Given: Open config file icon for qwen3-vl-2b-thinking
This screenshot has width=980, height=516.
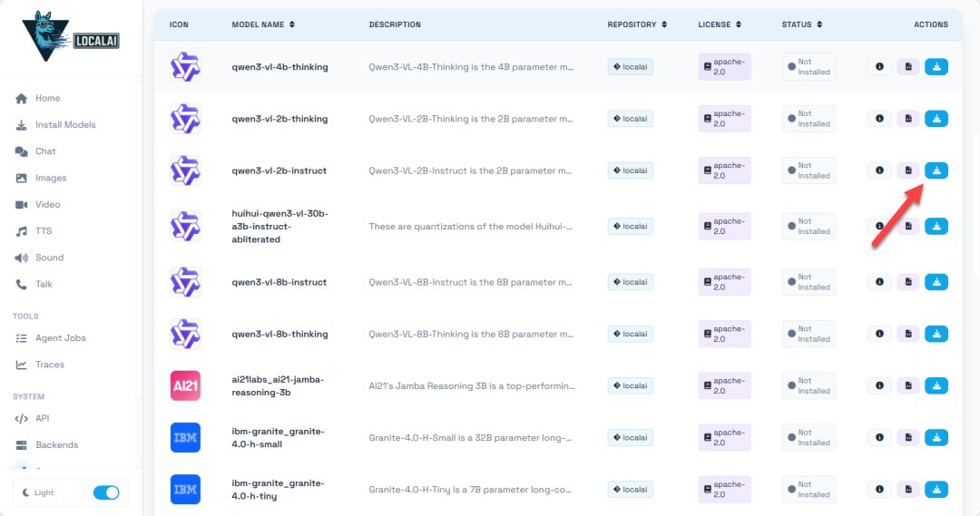Looking at the screenshot, I should click(x=907, y=119).
